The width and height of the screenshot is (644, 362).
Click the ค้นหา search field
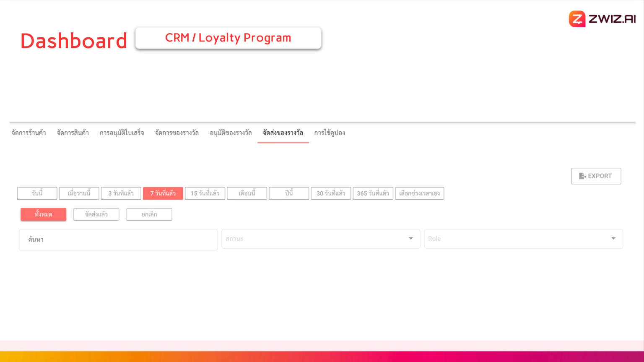tap(118, 239)
